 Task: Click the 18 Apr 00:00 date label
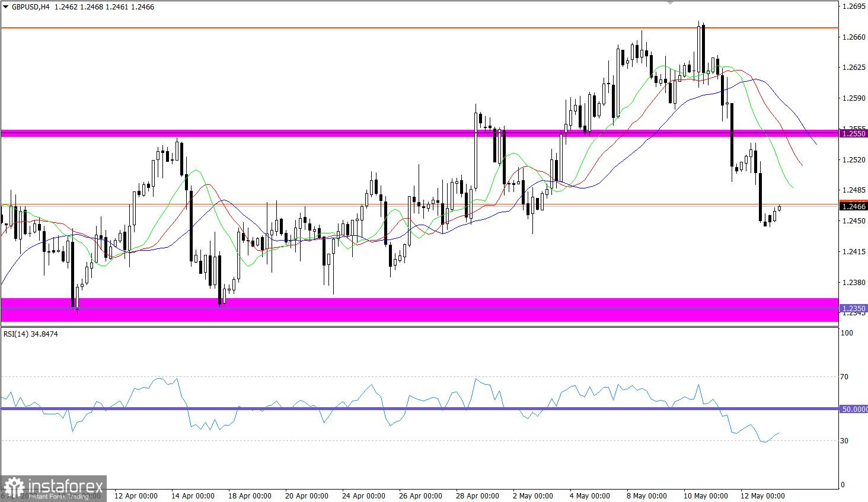click(250, 496)
